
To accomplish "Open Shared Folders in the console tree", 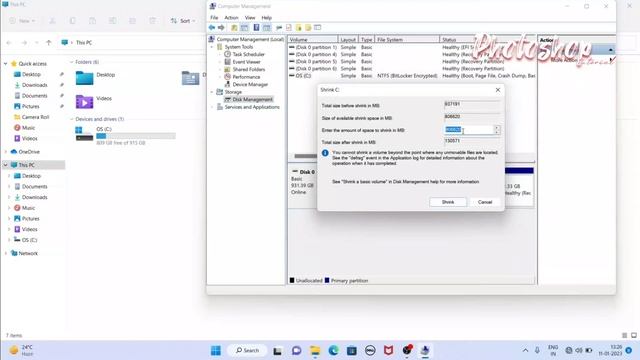I will coord(249,69).
